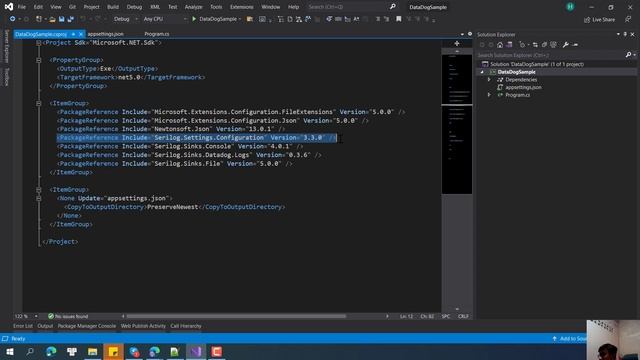The height and width of the screenshot is (360, 640).
Task: Open File Explorer from the taskbar
Action: (93, 352)
